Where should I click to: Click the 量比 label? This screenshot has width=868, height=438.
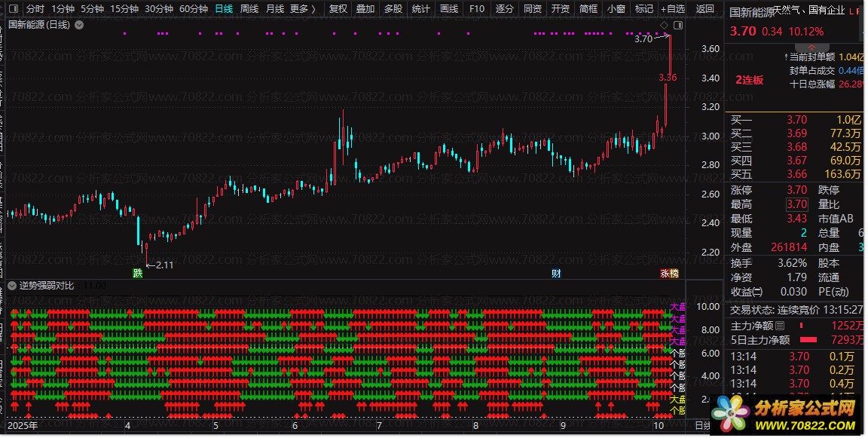[x=829, y=204]
